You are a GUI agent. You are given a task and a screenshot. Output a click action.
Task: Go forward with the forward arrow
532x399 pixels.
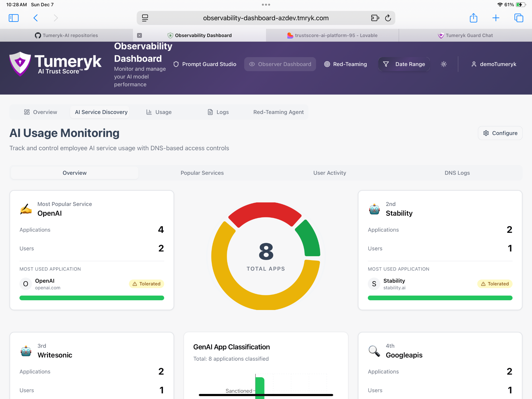click(x=56, y=18)
